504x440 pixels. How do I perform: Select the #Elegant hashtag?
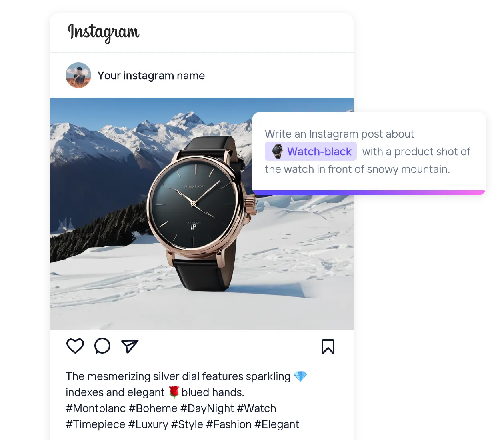point(277,424)
